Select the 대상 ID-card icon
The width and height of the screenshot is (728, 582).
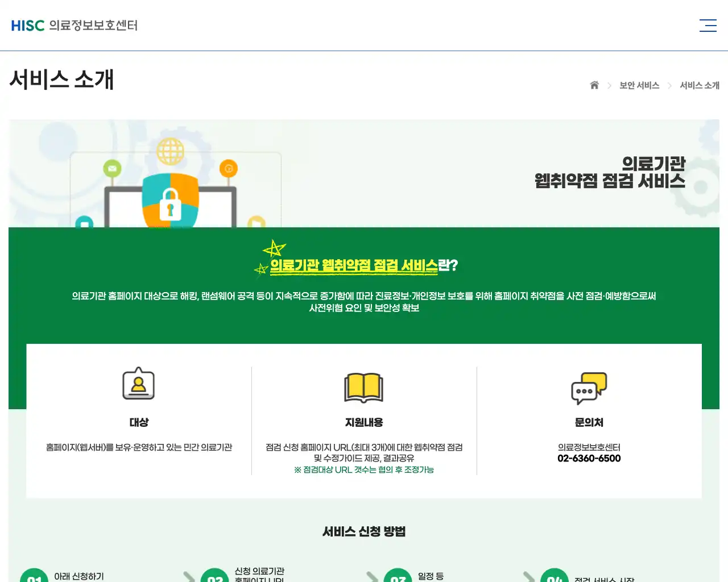click(x=138, y=384)
